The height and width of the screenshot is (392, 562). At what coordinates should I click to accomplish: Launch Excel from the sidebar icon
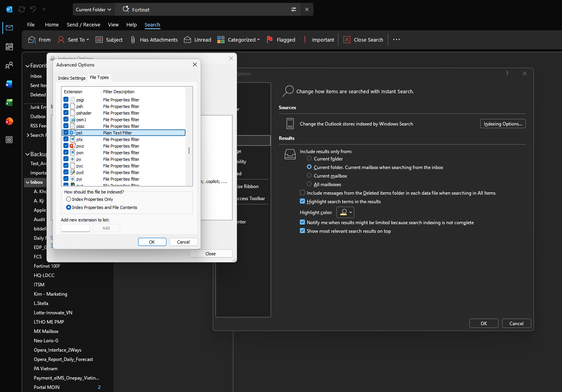(9, 103)
